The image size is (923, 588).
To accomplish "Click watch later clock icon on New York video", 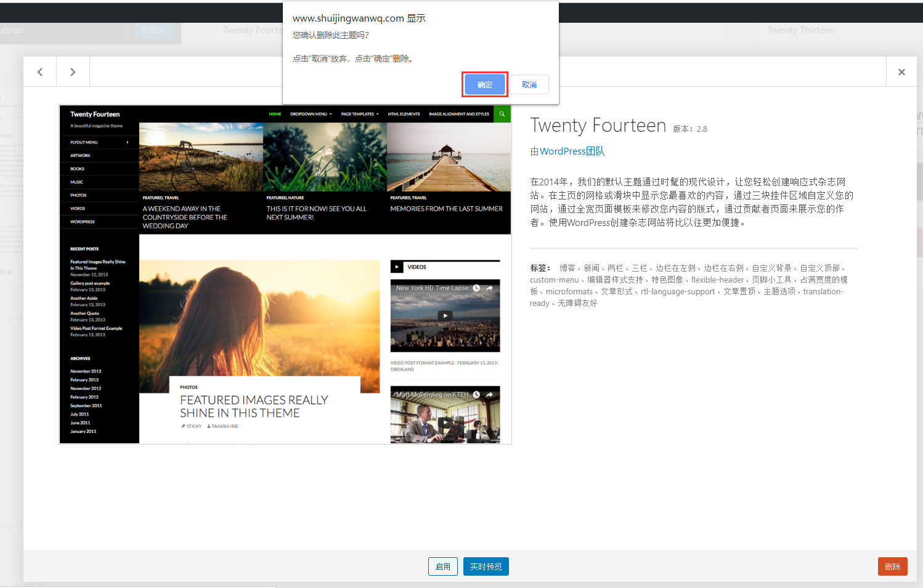I will (476, 288).
